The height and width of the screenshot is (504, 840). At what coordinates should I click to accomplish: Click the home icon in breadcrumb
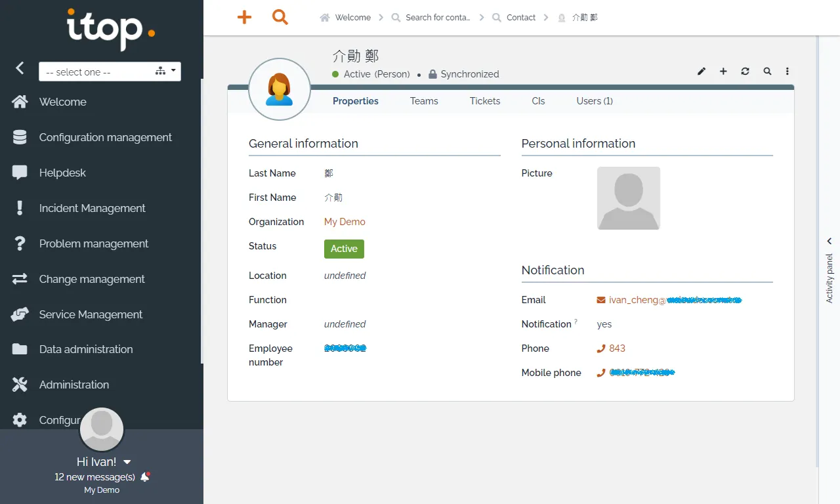click(325, 18)
